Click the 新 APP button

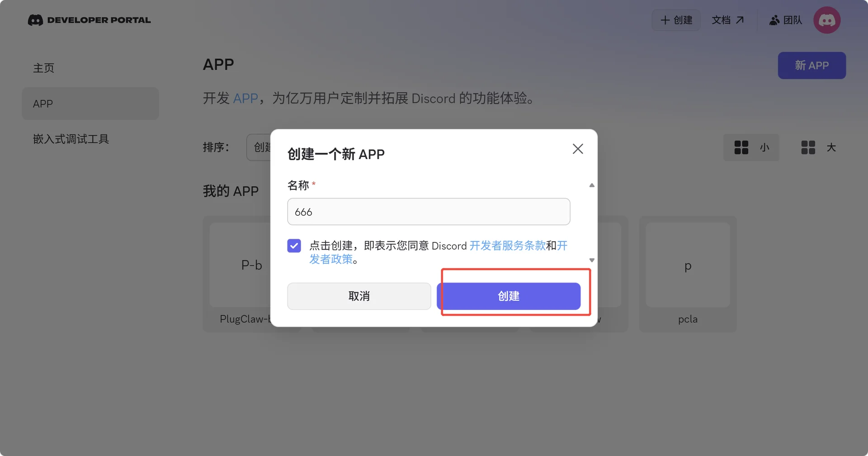812,66
